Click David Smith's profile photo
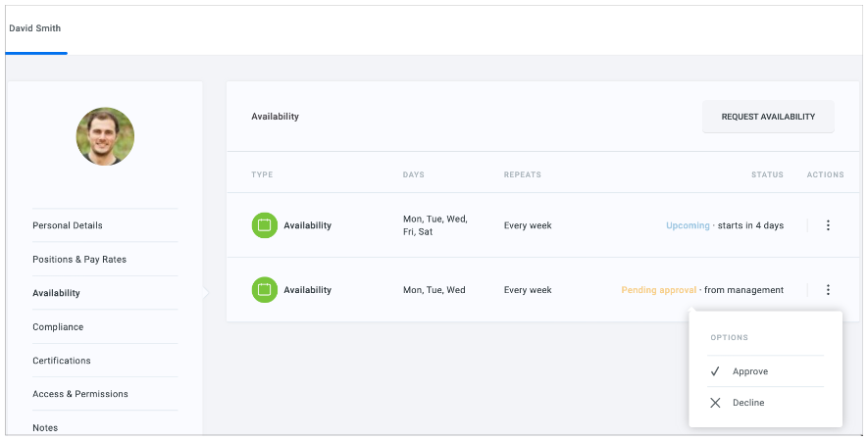Screen dimensions: 868x440 point(105,136)
